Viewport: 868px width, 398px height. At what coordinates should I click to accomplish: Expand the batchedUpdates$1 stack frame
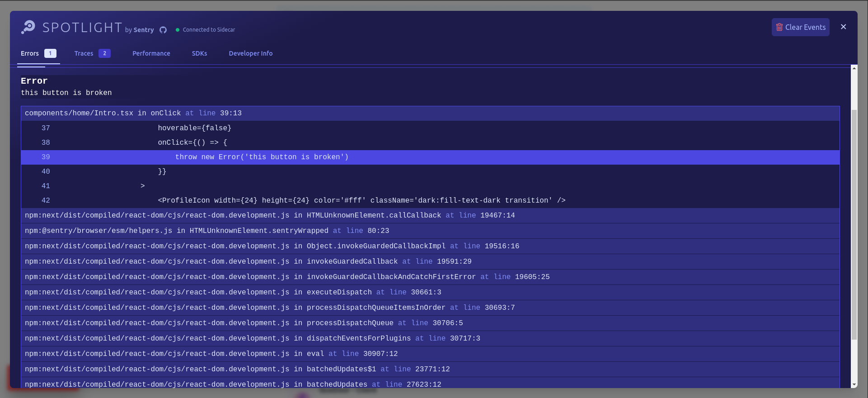click(430, 369)
